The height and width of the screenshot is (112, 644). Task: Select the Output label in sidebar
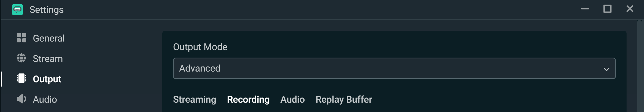pyautogui.click(x=47, y=79)
